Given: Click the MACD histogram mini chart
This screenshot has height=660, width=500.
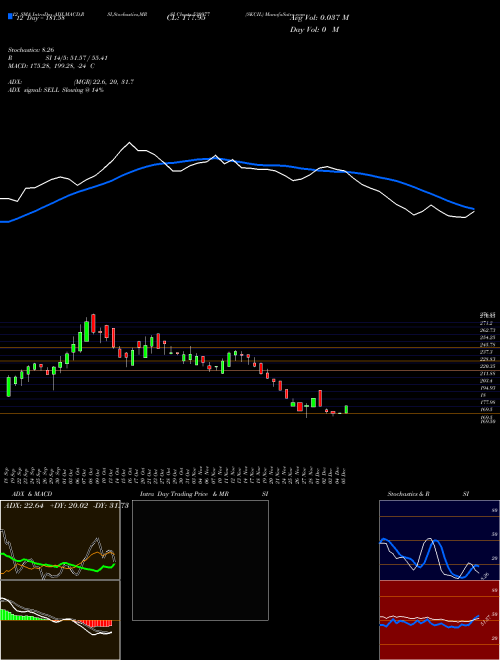Looking at the screenshot, I should coord(60,620).
